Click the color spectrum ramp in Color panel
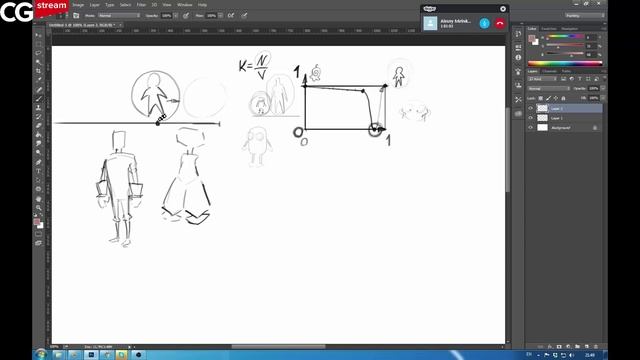640x360 pixels. pyautogui.click(x=565, y=63)
